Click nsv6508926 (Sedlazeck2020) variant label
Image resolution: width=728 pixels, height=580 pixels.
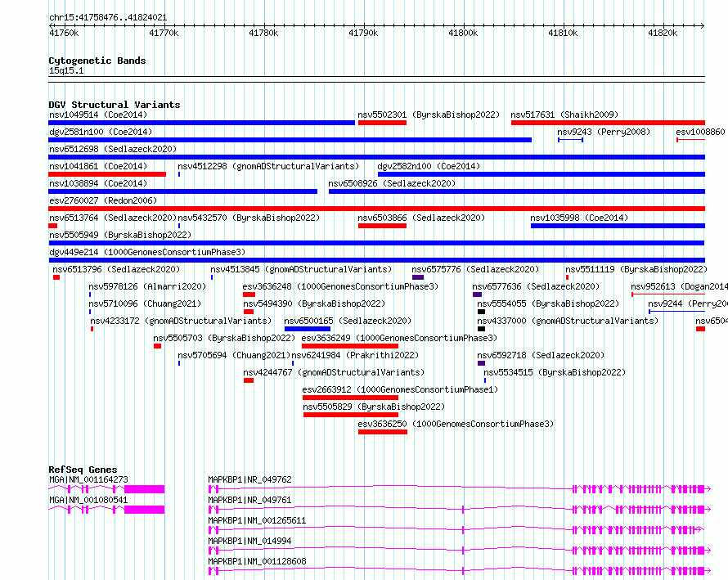click(392, 183)
